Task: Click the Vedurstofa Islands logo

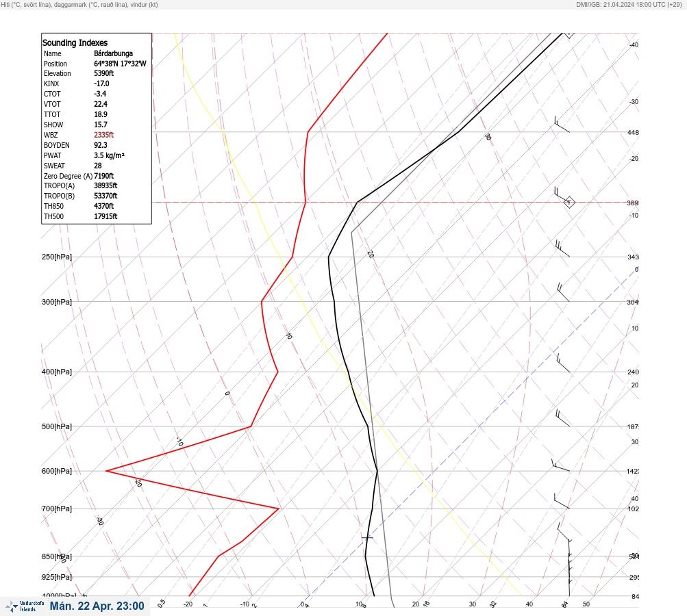Action: [25, 606]
